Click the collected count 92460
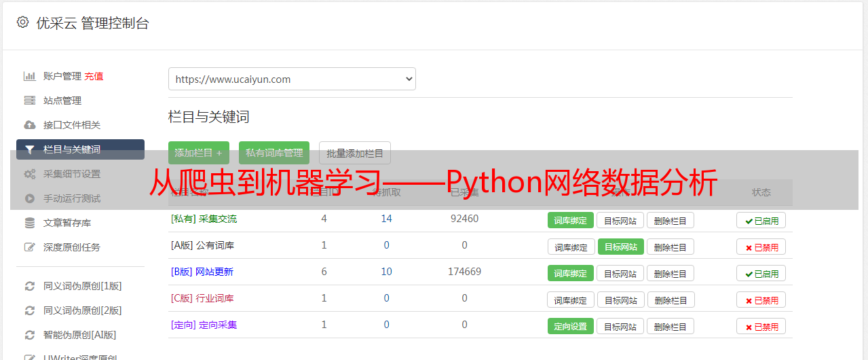This screenshot has height=360, width=868. click(x=464, y=219)
